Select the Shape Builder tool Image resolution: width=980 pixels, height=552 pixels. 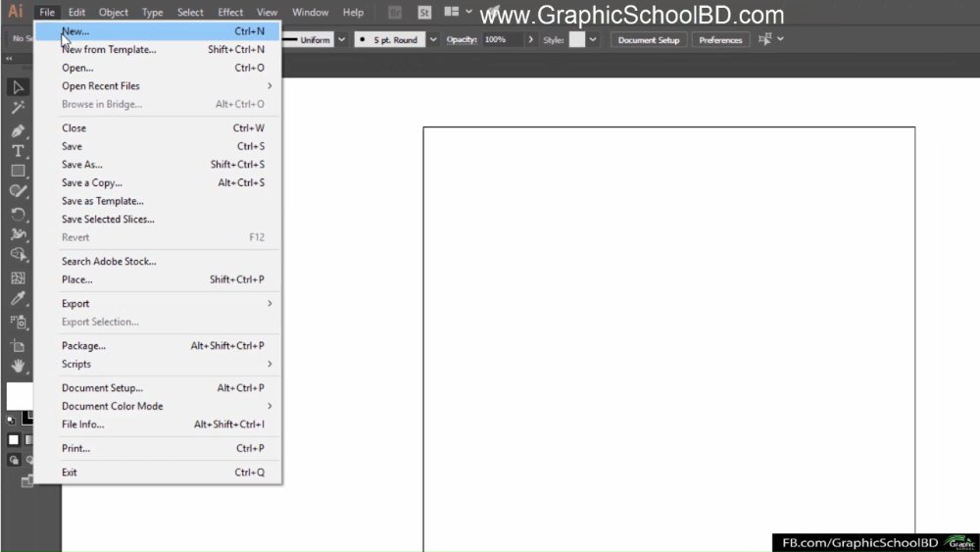click(18, 255)
